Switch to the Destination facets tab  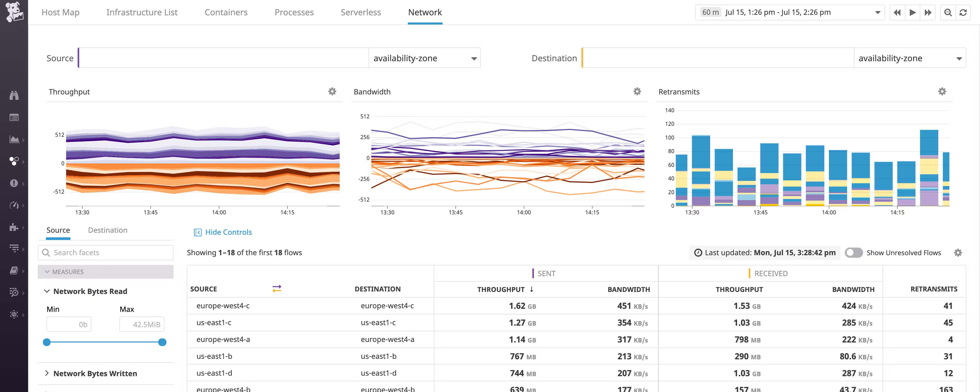[108, 230]
